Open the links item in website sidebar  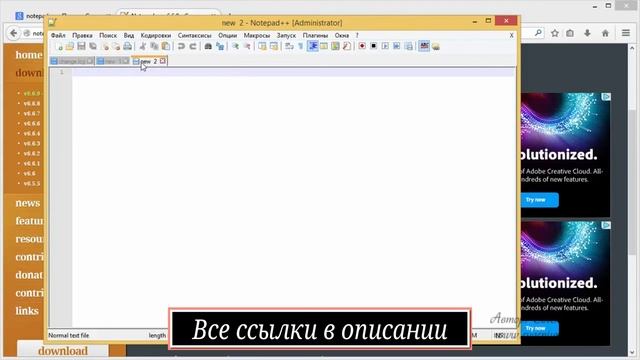(27, 311)
